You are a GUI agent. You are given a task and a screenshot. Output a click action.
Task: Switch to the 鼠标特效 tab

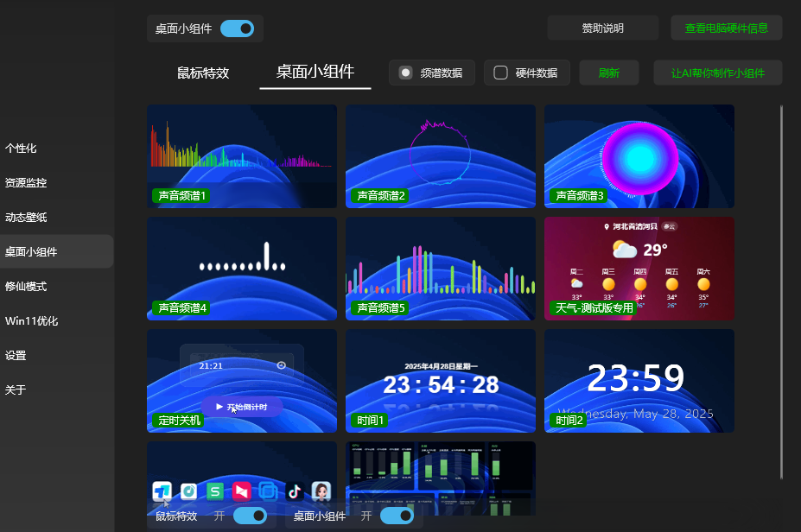[203, 73]
